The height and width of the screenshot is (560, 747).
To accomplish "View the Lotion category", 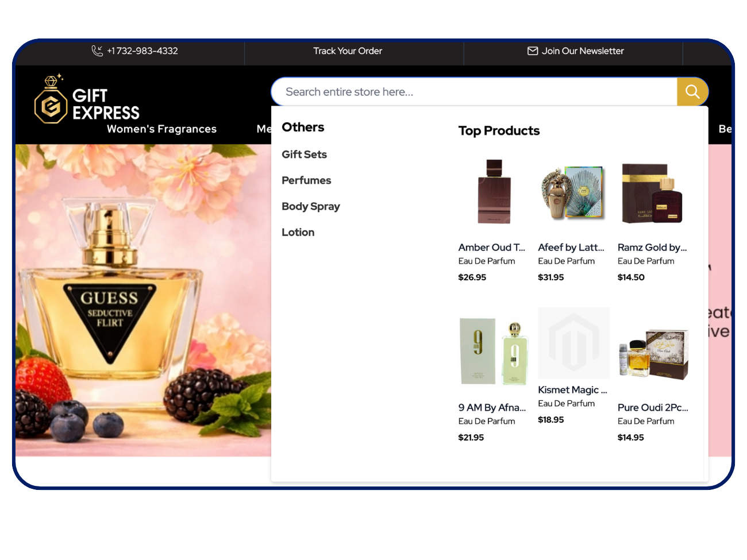I will pos(298,232).
